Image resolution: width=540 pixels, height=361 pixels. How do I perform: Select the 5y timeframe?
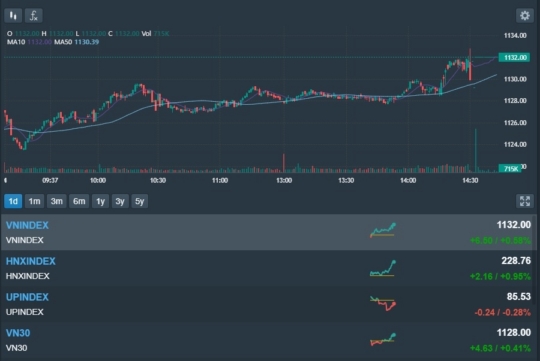139,201
